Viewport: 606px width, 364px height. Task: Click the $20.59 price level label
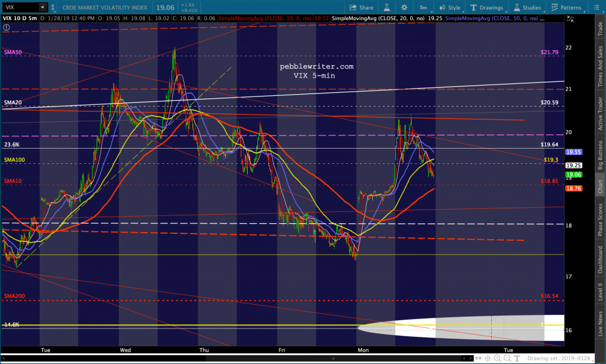click(549, 102)
